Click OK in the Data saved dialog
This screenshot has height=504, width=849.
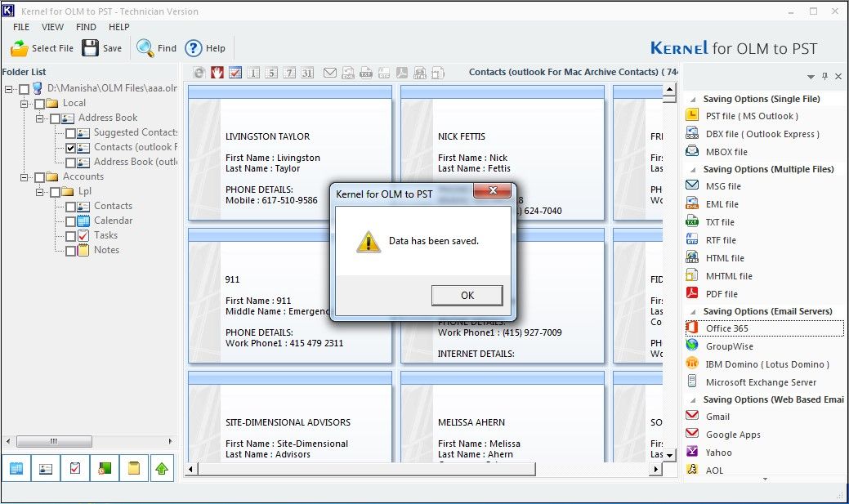pos(467,295)
